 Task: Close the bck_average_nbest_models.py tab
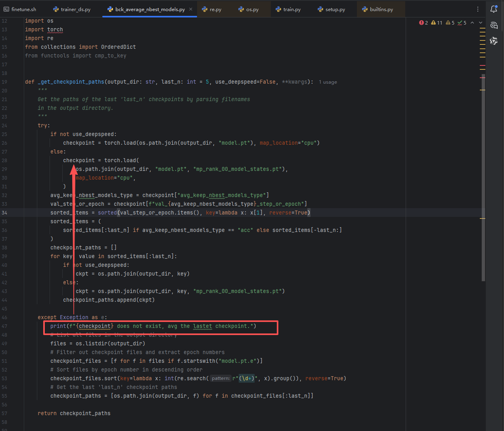[x=191, y=9]
